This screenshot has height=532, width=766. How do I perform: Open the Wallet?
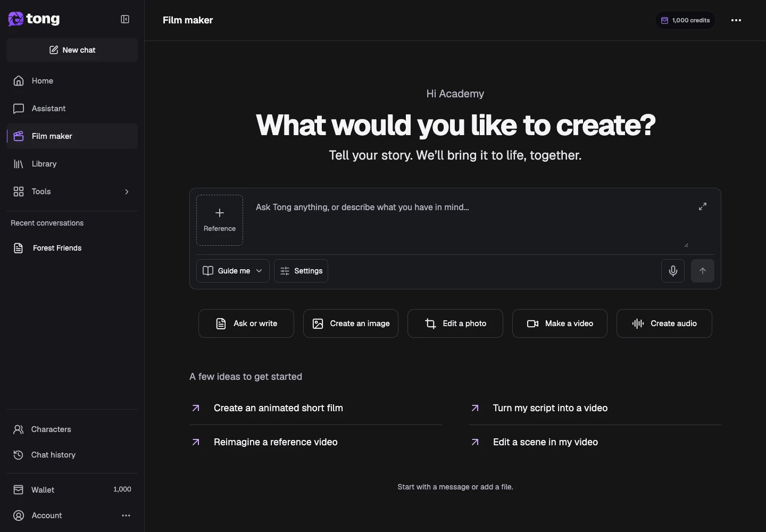point(72,489)
